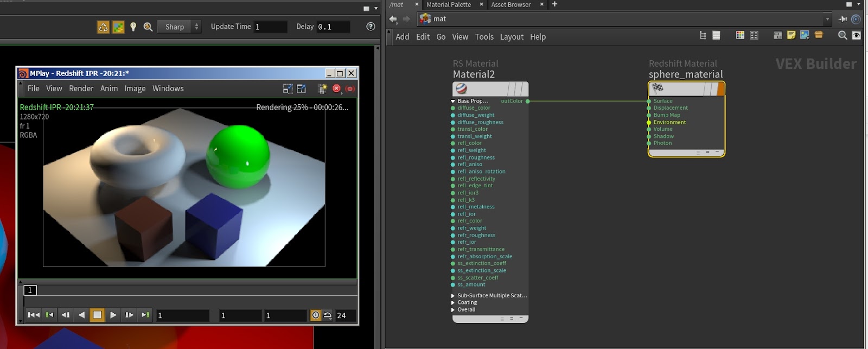The image size is (868, 349).
Task: Expand Sub-Surface Multiple Scattering group
Action: point(453,296)
